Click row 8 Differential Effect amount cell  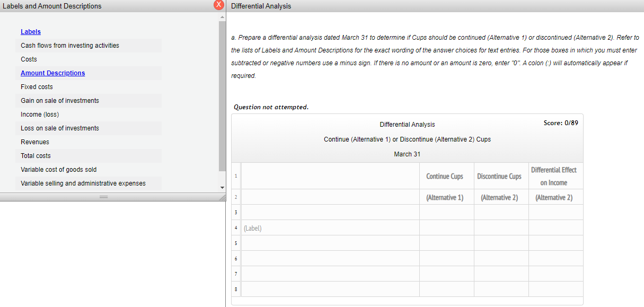click(556, 289)
